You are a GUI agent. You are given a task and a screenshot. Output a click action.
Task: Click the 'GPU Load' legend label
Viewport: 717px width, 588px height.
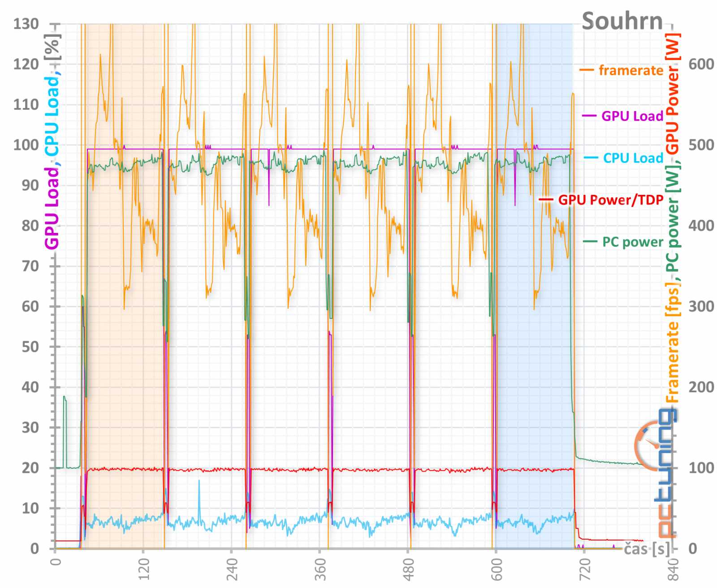pos(632,116)
